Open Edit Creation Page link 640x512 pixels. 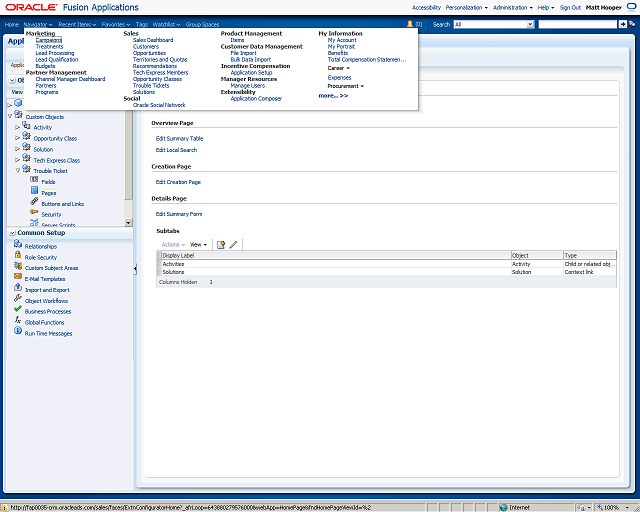178,182
